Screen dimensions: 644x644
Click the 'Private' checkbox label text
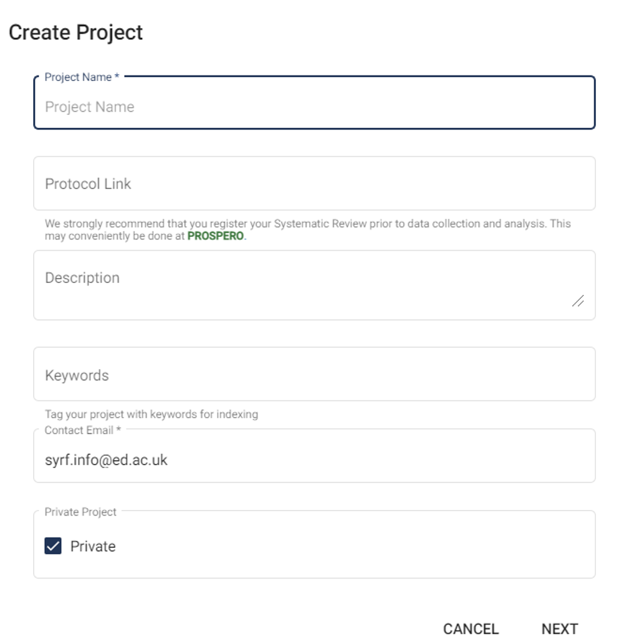(x=93, y=546)
